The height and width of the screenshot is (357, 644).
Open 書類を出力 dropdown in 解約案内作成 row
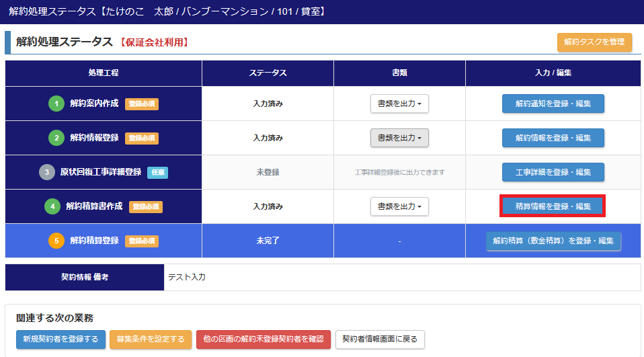[x=399, y=104]
